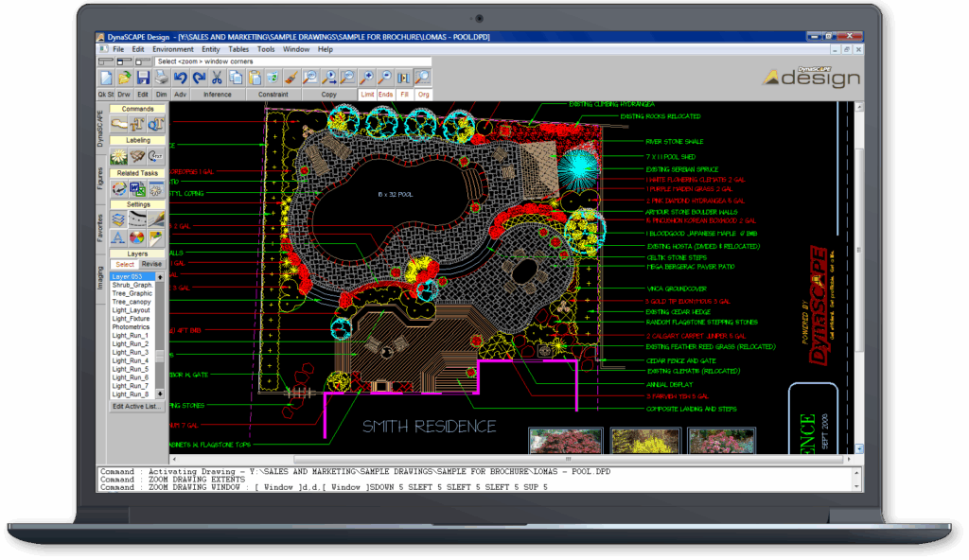Viewport: 969px width, 560px height.
Task: Open the daisy plant labeling icon
Action: (118, 156)
